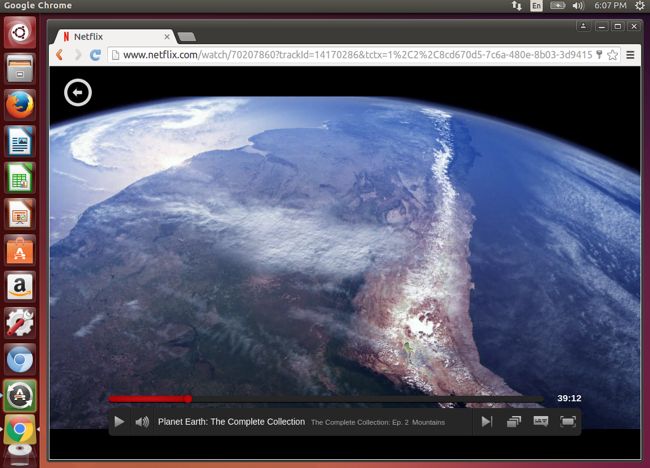The width and height of the screenshot is (650, 468).
Task: Click the back arrow circle in video
Action: tap(78, 92)
